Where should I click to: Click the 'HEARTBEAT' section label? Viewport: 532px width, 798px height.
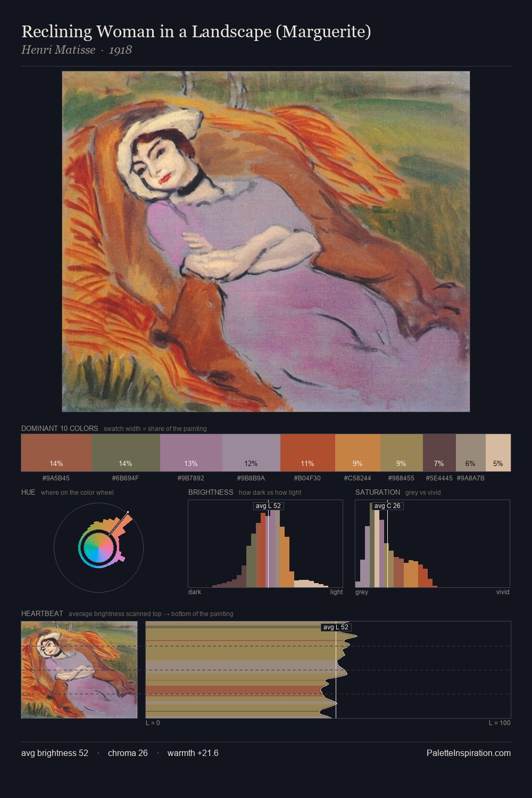click(42, 613)
